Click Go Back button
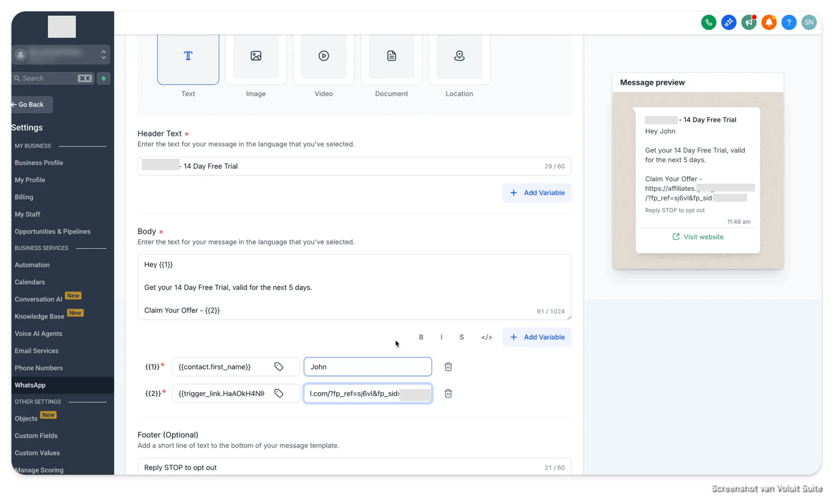Screen dimensions: 833x504 [x=31, y=104]
